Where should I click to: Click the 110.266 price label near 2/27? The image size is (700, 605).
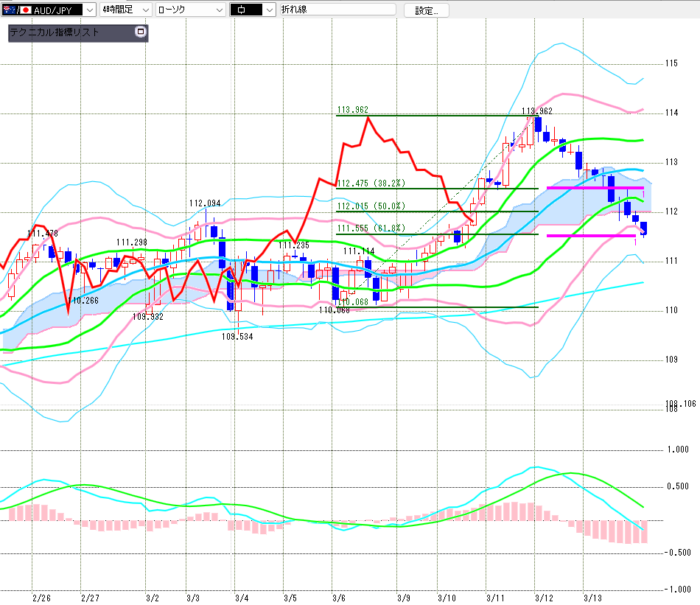84,301
